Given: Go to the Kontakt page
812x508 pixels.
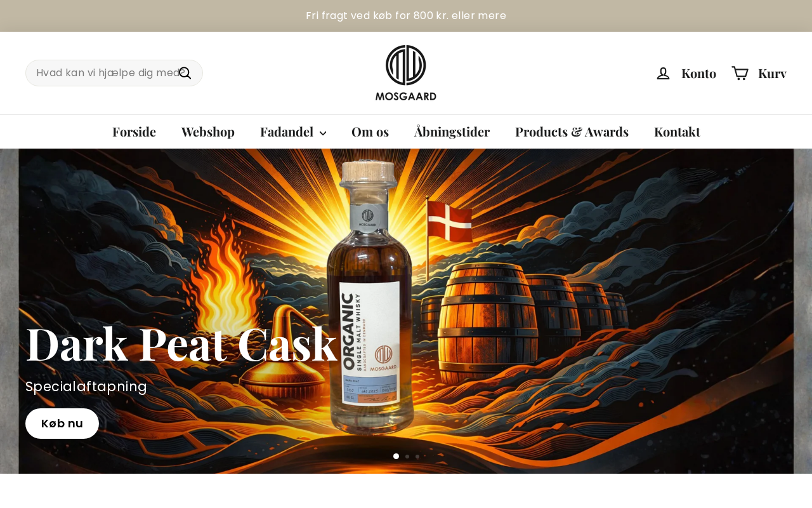Looking at the screenshot, I should (677, 132).
